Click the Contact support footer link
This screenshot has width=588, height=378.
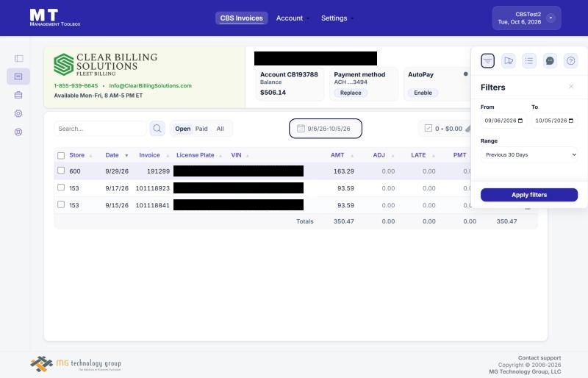539,357
